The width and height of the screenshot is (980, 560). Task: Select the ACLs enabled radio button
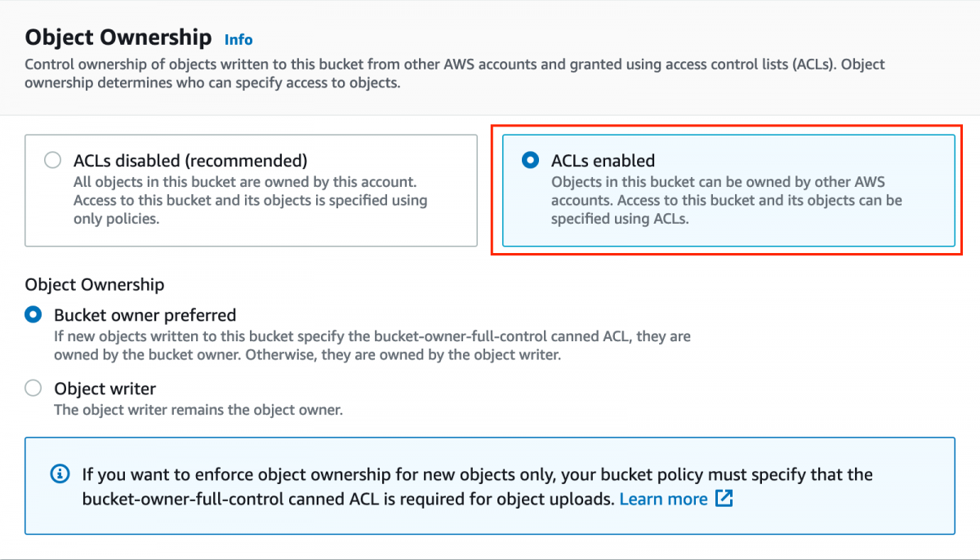coord(530,160)
